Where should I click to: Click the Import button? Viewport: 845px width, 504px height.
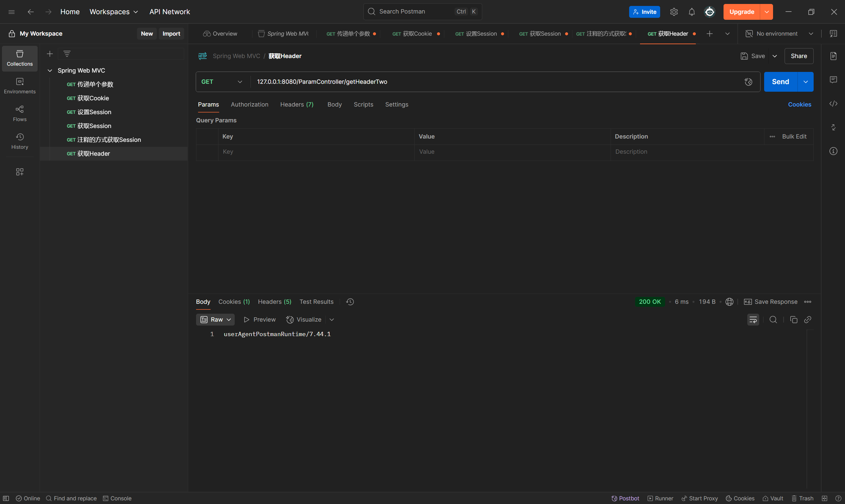171,34
